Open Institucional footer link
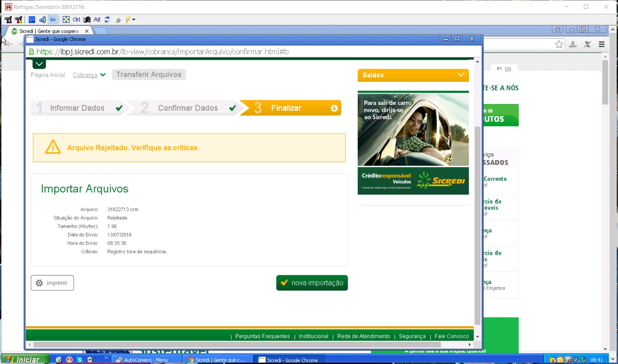Screen dimensions: 618x364 [x=313, y=336]
